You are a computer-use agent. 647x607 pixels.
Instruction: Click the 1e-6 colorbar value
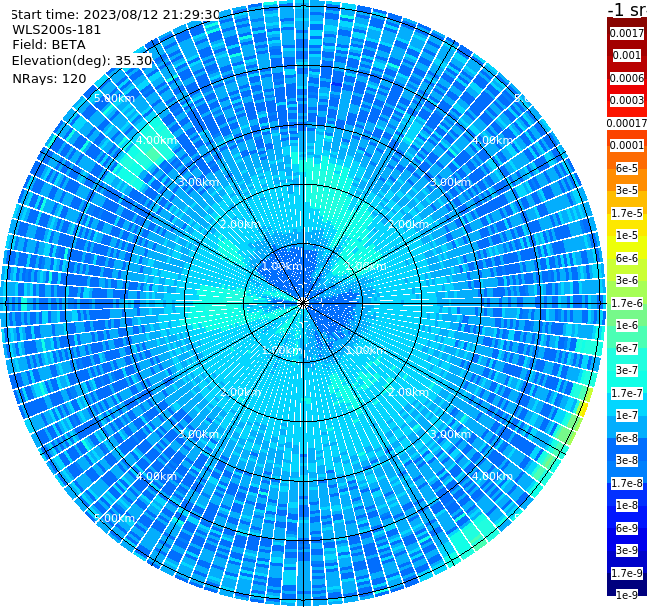coord(627,325)
